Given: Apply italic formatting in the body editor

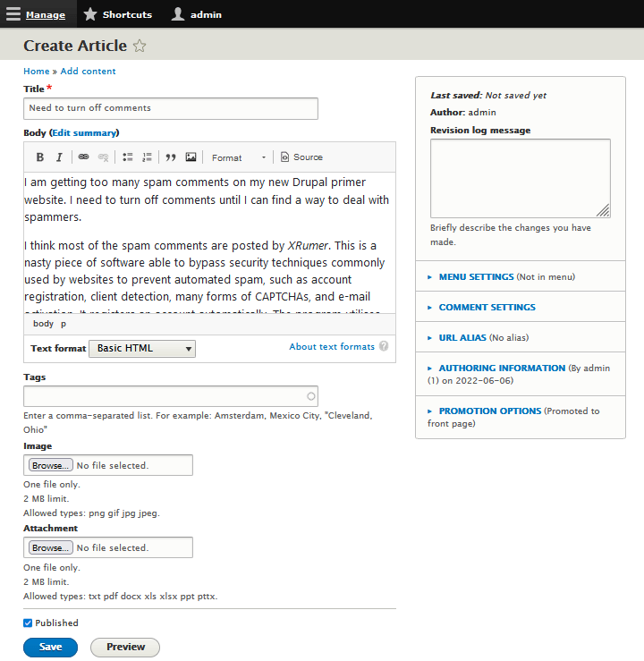Looking at the screenshot, I should coord(59,157).
